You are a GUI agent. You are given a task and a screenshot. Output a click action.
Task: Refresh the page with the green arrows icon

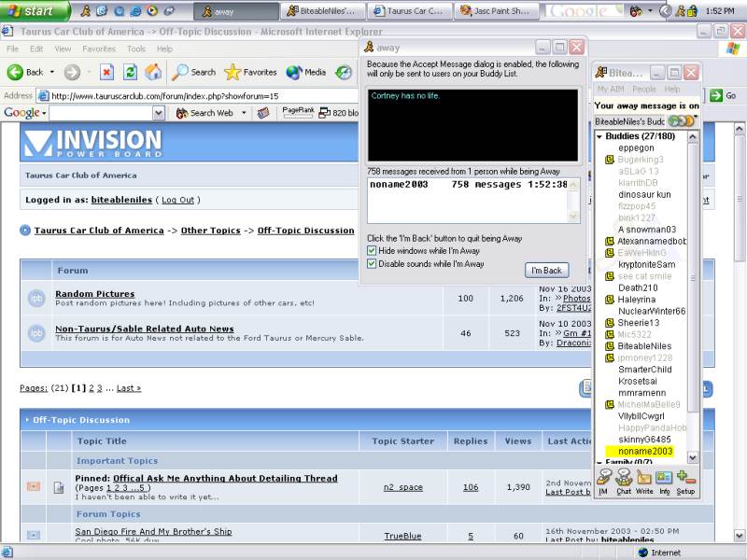[x=130, y=73]
